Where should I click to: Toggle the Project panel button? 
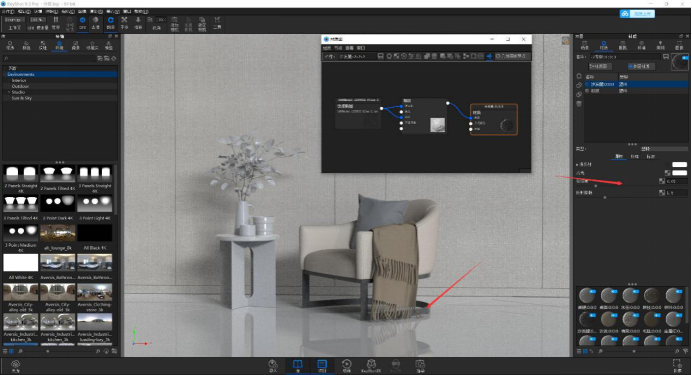point(322,364)
